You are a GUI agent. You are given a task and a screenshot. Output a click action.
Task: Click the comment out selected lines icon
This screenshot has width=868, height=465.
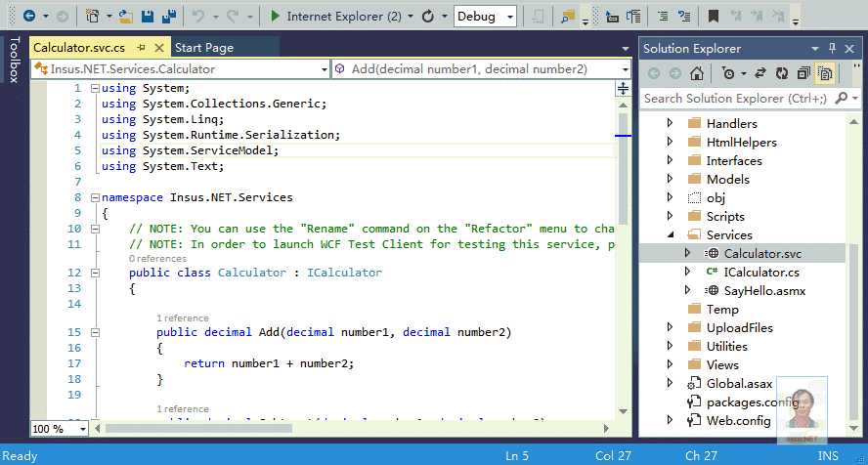663,17
